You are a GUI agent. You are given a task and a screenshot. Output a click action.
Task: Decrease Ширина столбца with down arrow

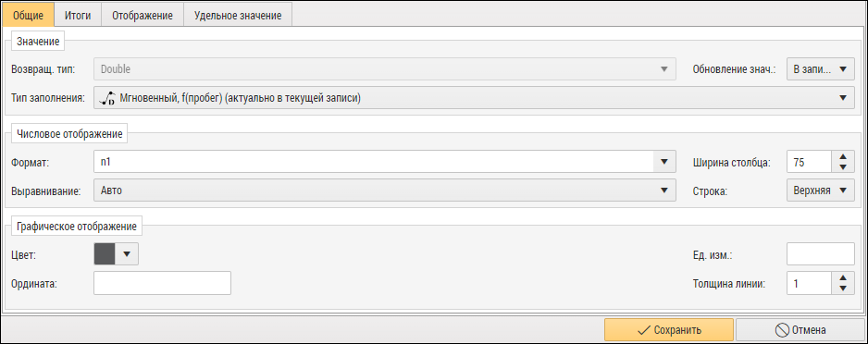click(843, 167)
